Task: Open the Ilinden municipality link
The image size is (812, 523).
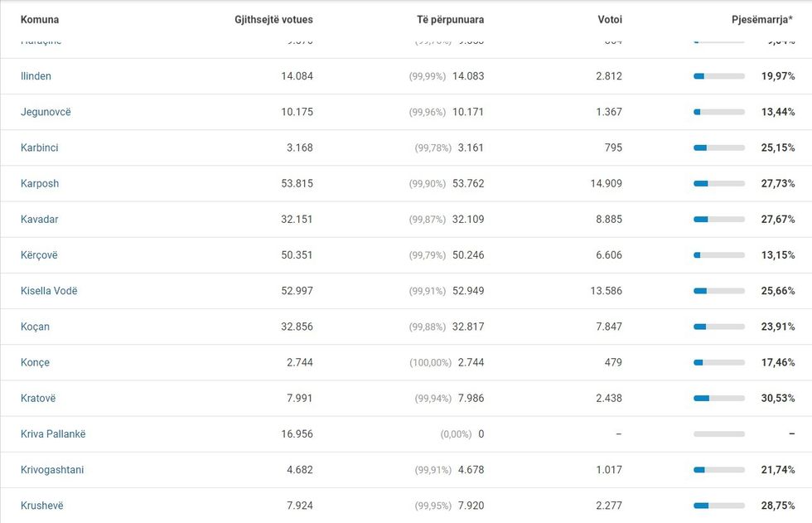Action: point(36,76)
